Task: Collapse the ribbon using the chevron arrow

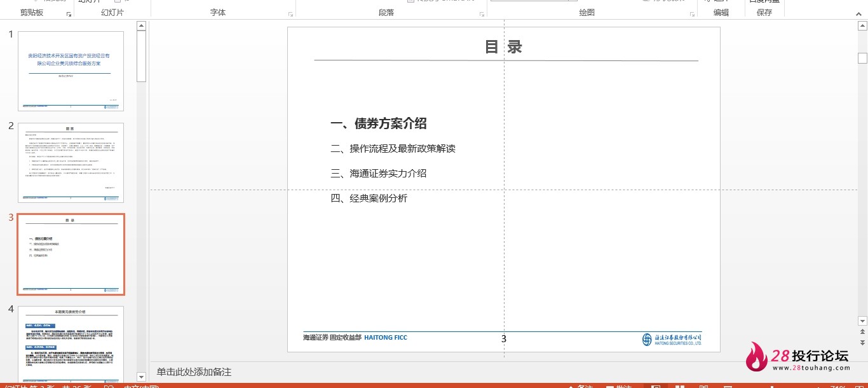Action: click(858, 13)
